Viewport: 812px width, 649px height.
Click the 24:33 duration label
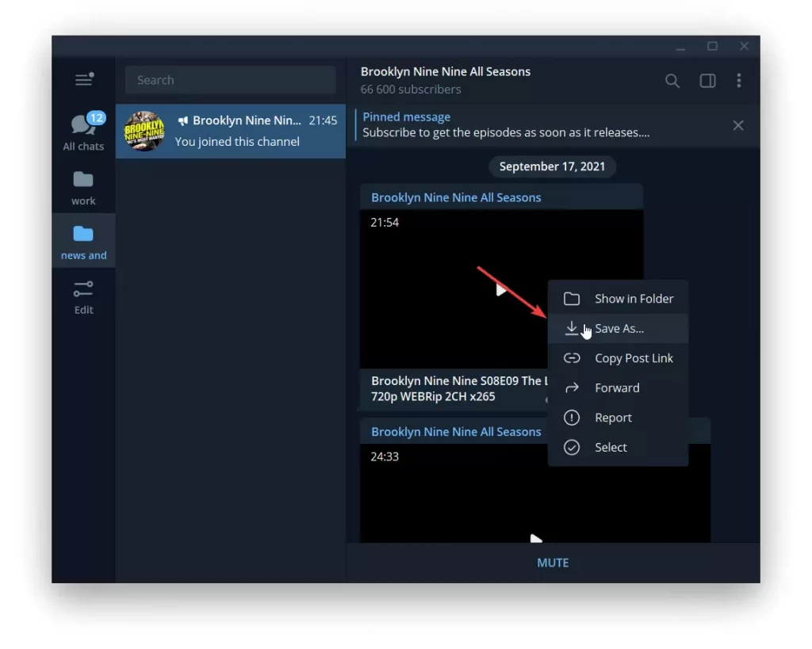coord(385,456)
